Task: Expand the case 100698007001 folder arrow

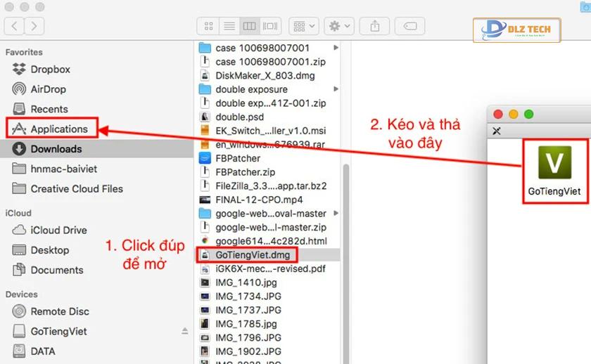Action: pos(336,47)
